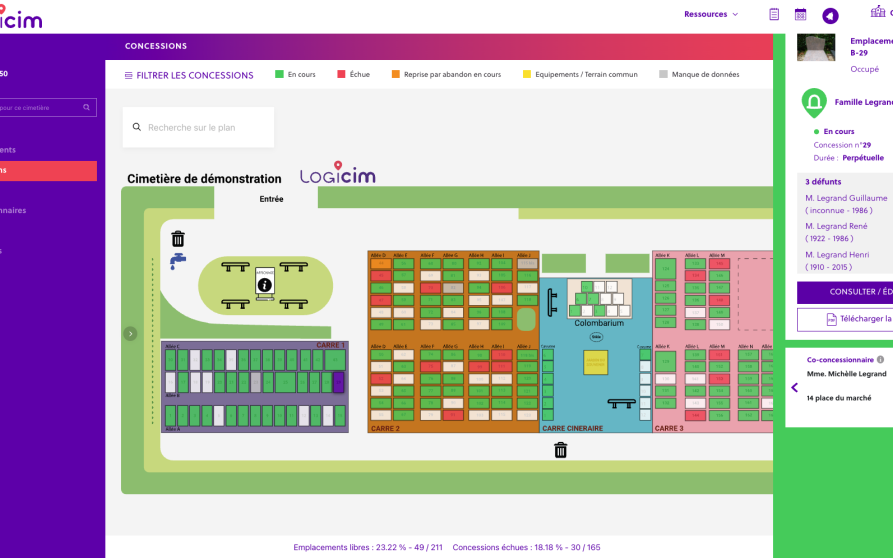Click the trash bin icon below Carré cinéraire

pyautogui.click(x=560, y=450)
